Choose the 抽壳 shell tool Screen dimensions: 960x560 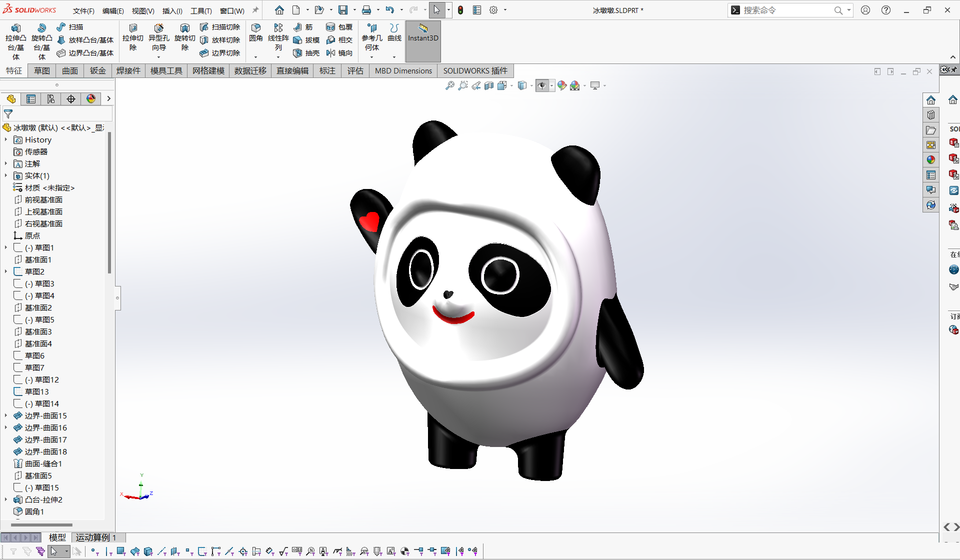tap(306, 53)
